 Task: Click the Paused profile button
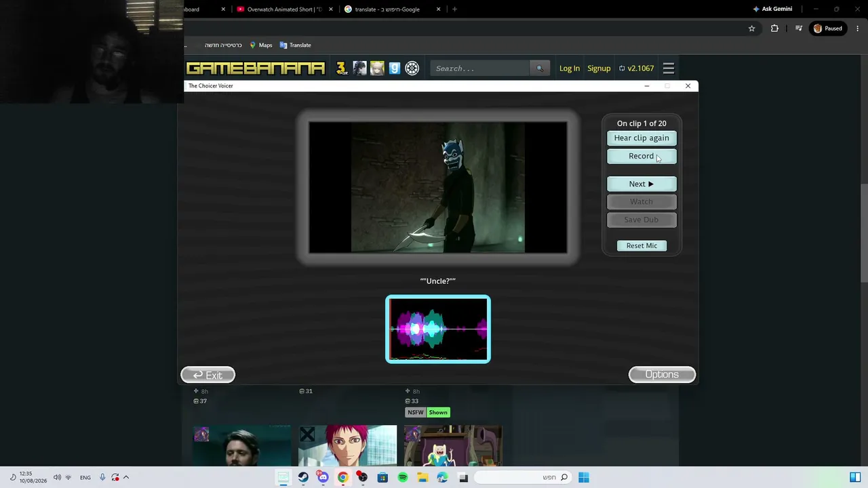tap(828, 28)
